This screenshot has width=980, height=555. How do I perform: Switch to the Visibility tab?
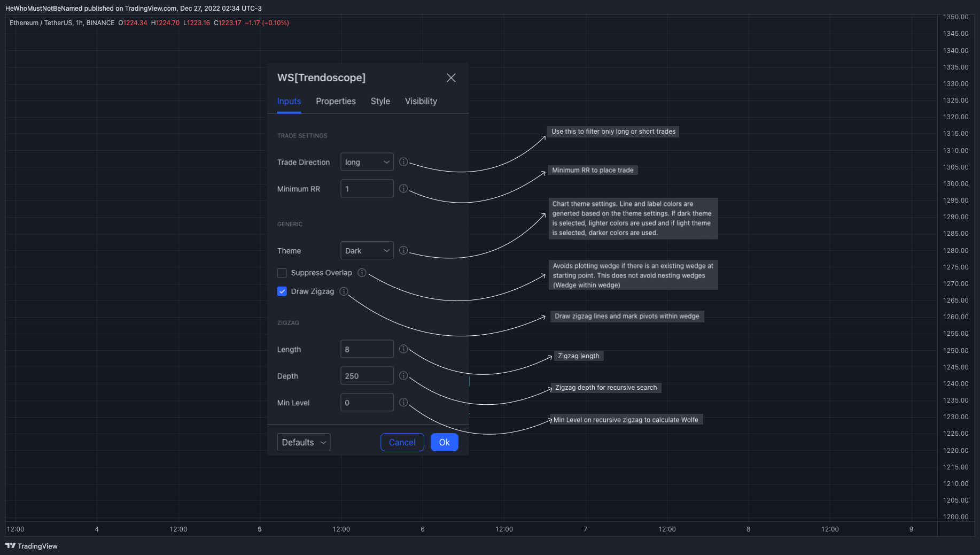421,101
